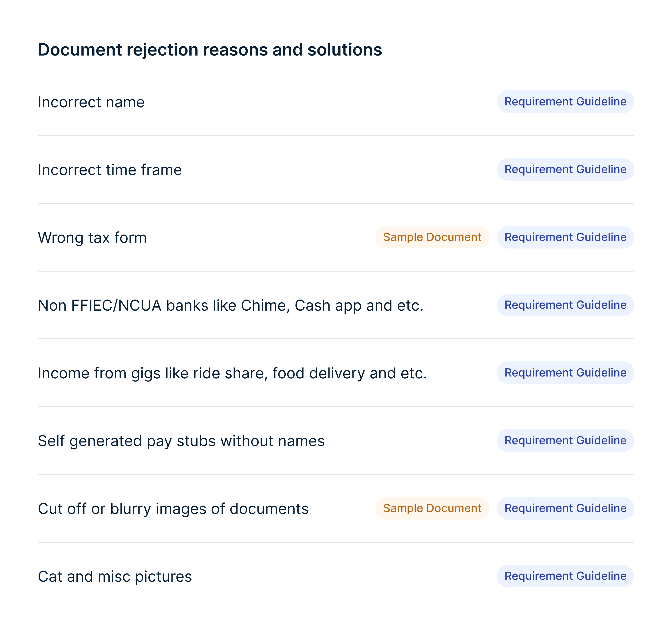Image resolution: width=672 pixels, height=625 pixels.
Task: Open Requirement Guideline for Incorrect time frame
Action: coord(565,169)
